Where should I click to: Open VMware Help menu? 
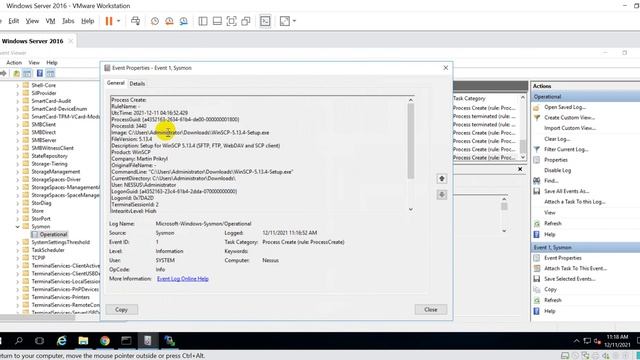coord(87,21)
